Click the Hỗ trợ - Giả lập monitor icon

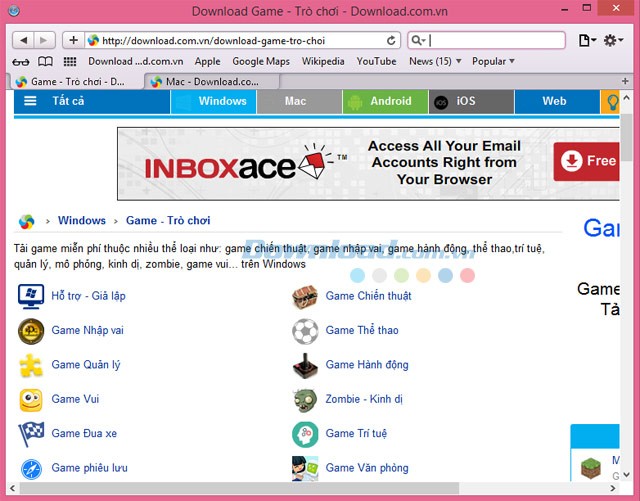pos(31,296)
